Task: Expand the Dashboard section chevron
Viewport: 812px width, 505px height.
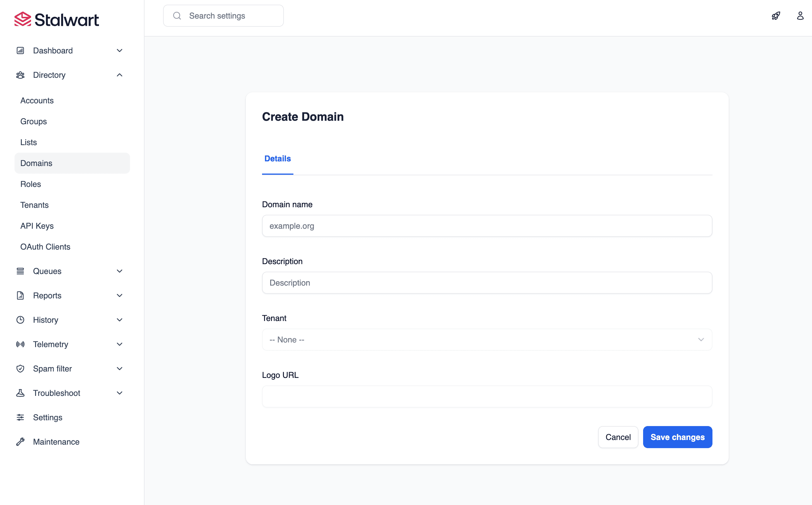Action: click(120, 50)
